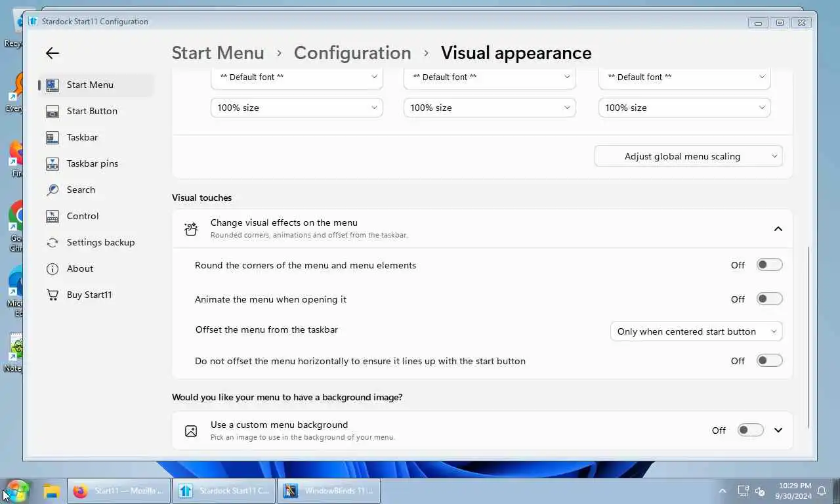Viewport: 840px width, 504px height.
Task: Toggle Animate the menu when opening it
Action: [x=769, y=299]
